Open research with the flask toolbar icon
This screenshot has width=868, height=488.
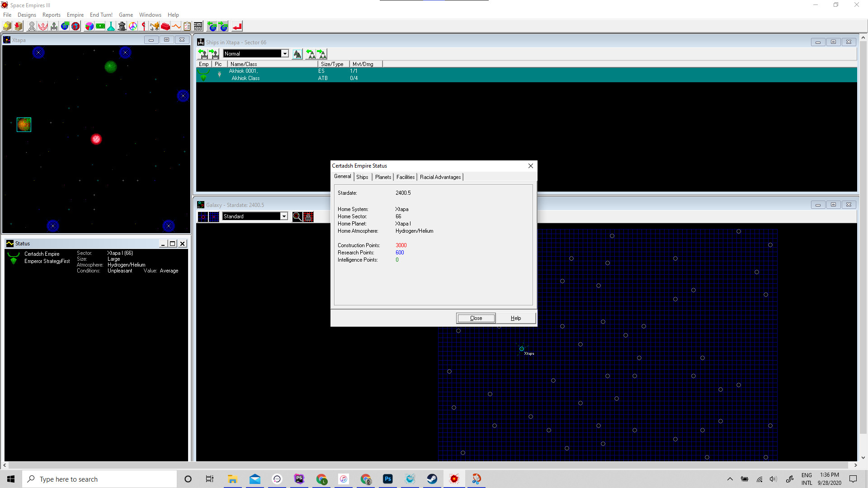click(x=111, y=26)
